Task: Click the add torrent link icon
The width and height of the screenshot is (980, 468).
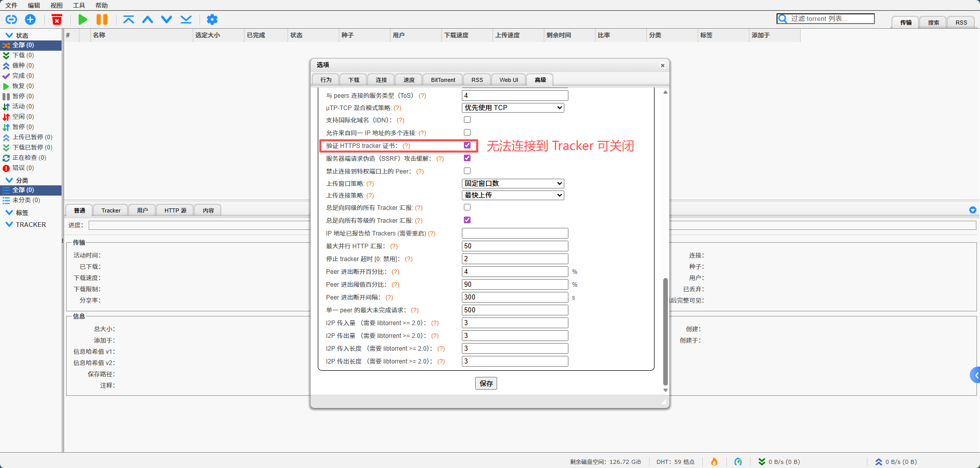Action: point(11,19)
